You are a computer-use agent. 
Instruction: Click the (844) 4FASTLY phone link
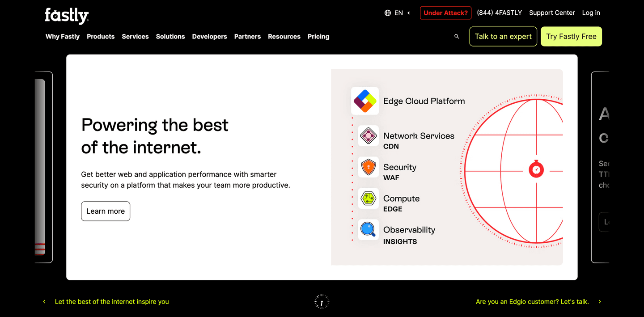(x=500, y=13)
